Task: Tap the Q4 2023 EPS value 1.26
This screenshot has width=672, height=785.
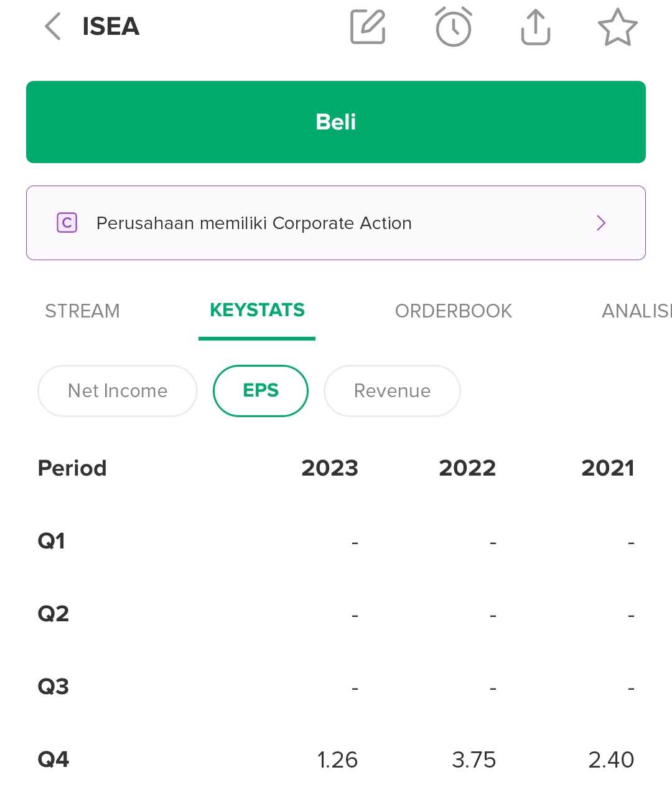Action: 337,759
